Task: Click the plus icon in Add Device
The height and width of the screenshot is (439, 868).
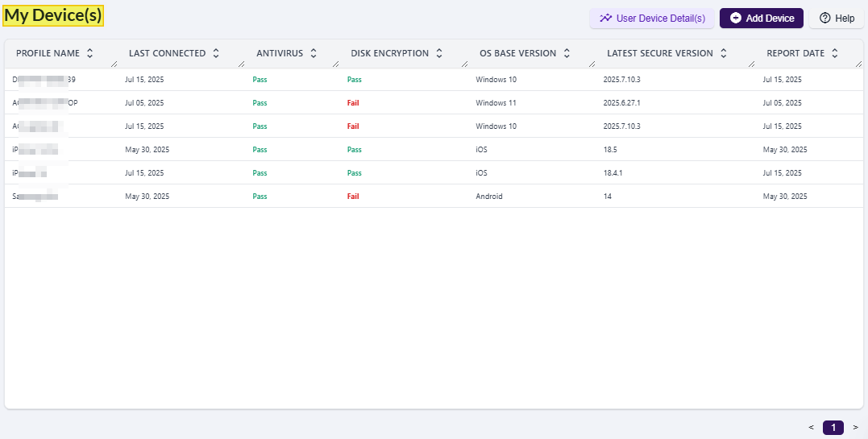Action: 735,18
